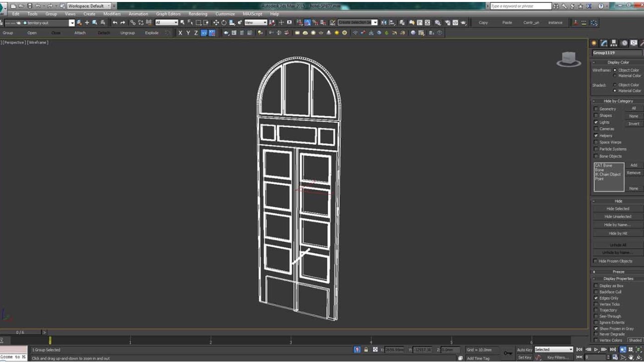The width and height of the screenshot is (644, 362).
Task: Click the Undo icon
Action: pyautogui.click(x=115, y=22)
